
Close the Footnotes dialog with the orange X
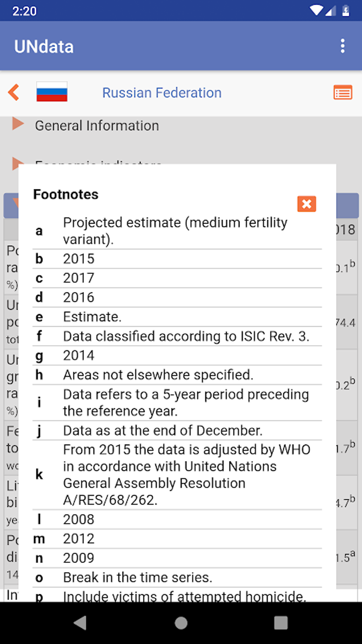click(x=307, y=204)
